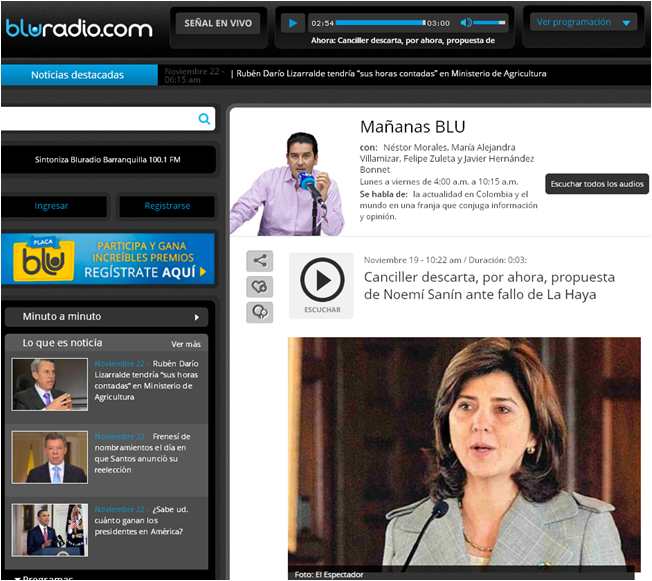Open the Ver programación dropdown
652x581 pixels.
(x=583, y=22)
